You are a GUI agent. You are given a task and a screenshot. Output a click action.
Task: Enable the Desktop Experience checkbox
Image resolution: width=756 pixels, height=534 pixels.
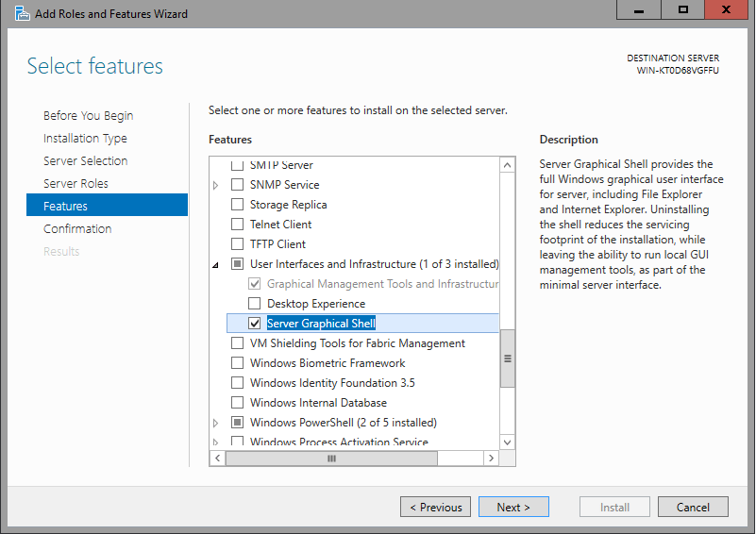(x=254, y=304)
